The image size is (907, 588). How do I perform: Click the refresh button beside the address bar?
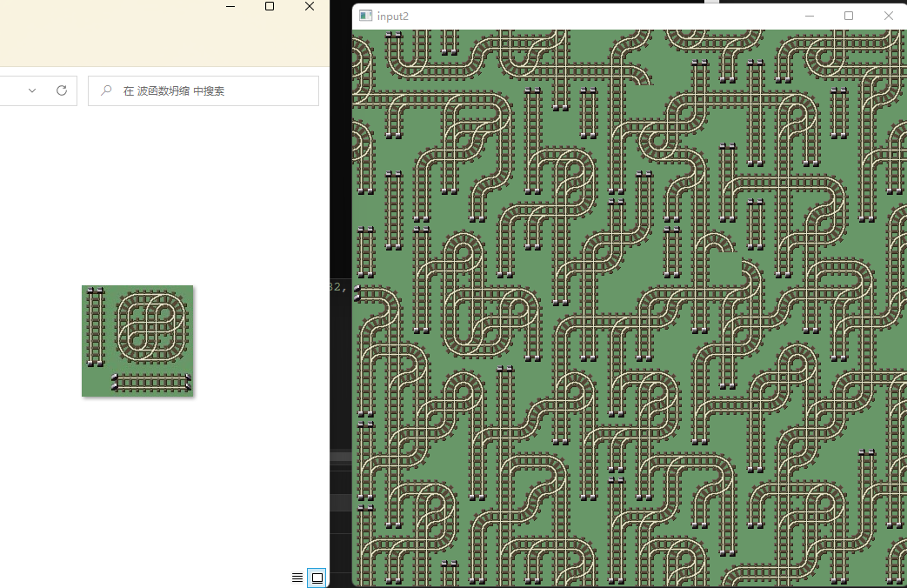pyautogui.click(x=61, y=90)
